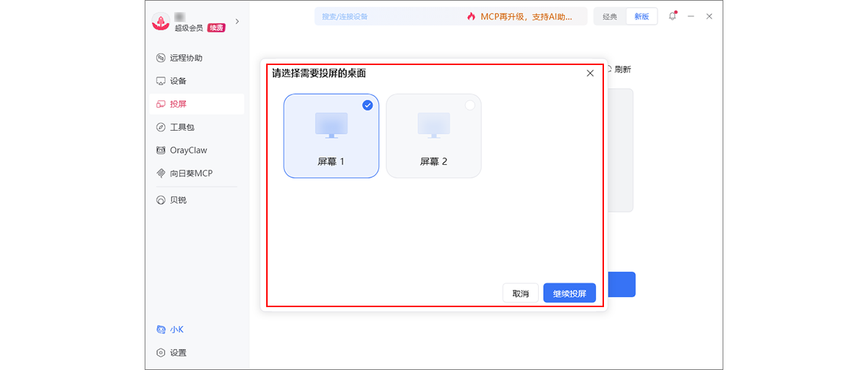Click the 设备 monitor icon
The height and width of the screenshot is (370, 868).
pos(161,81)
